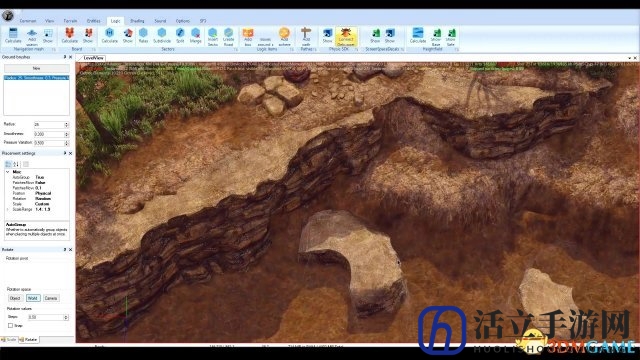Click the Subdivide sector tool

162,36
